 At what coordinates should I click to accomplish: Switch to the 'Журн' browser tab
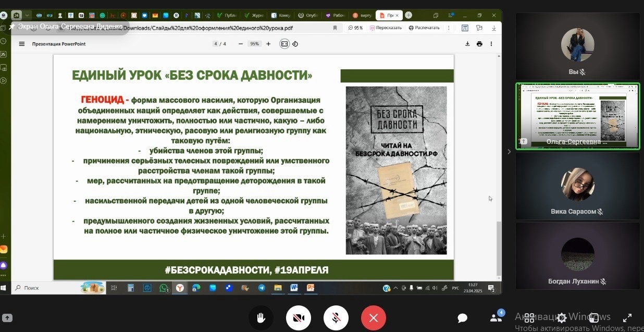(255, 15)
